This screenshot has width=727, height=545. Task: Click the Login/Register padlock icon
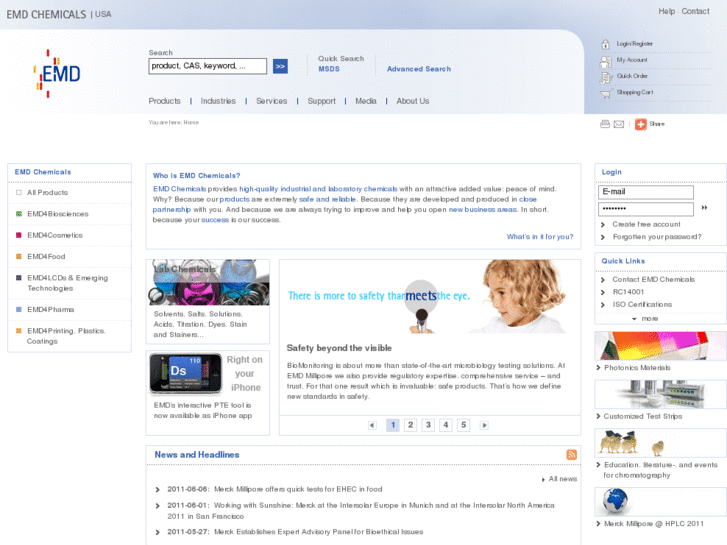click(606, 44)
